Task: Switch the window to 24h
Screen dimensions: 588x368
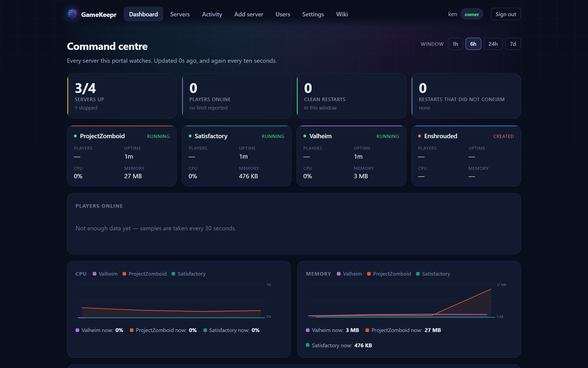Action: click(493, 44)
